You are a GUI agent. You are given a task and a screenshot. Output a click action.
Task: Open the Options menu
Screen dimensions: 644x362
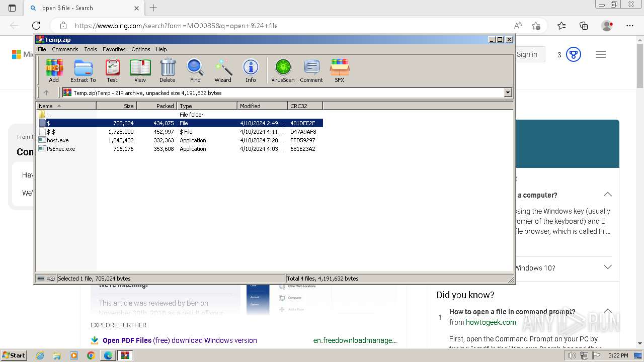[141, 49]
